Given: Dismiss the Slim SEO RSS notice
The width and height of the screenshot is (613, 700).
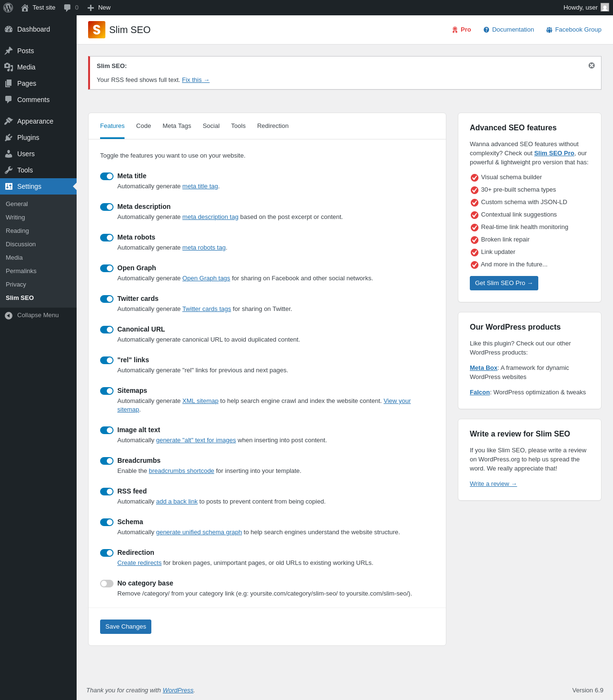Looking at the screenshot, I should pos(591,66).
